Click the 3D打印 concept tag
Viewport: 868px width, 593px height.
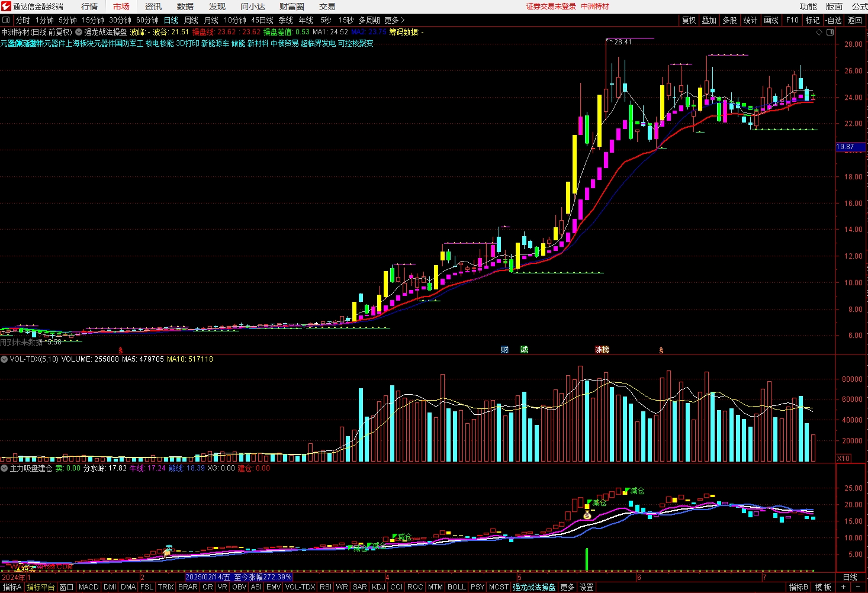(188, 43)
